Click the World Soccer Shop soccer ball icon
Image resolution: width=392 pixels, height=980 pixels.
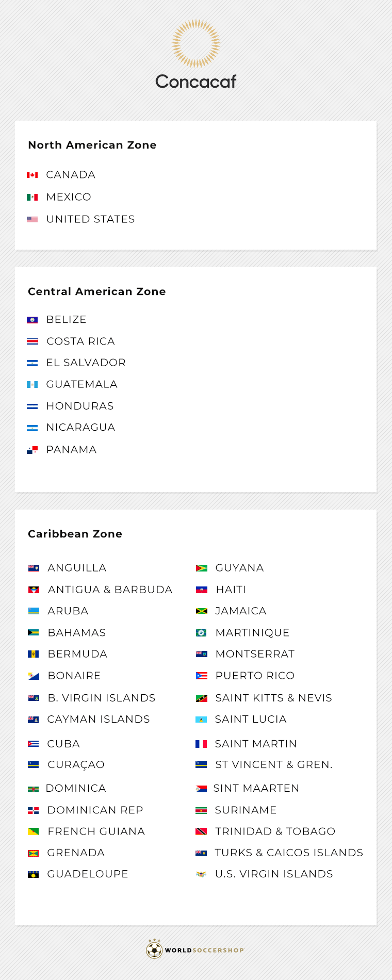[x=154, y=950]
